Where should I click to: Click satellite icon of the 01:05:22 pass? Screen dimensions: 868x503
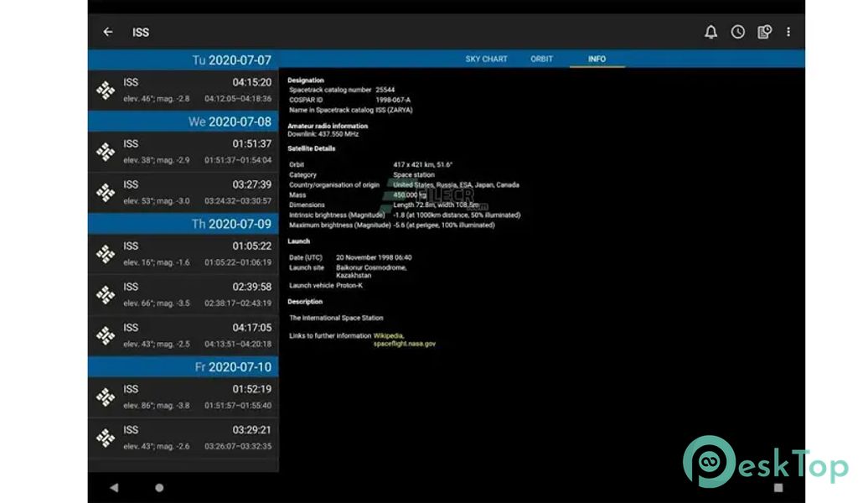pyautogui.click(x=106, y=254)
